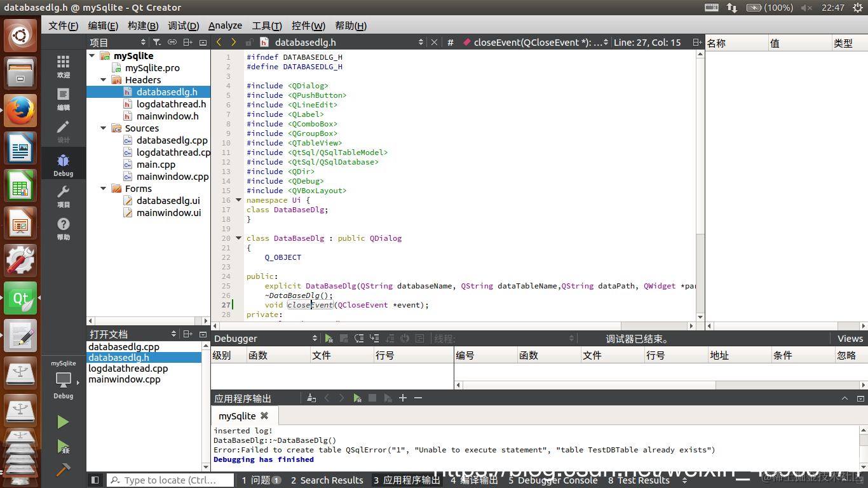The width and height of the screenshot is (868, 488).
Task: Open System Settings gear from dock
Action: click(x=21, y=261)
